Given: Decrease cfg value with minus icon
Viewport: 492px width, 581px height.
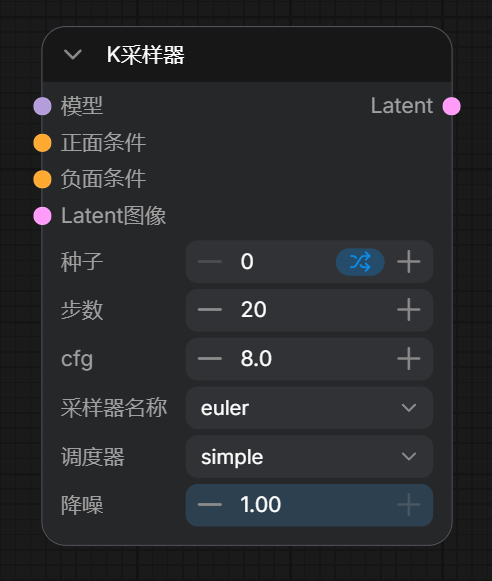Looking at the screenshot, I should [x=210, y=359].
